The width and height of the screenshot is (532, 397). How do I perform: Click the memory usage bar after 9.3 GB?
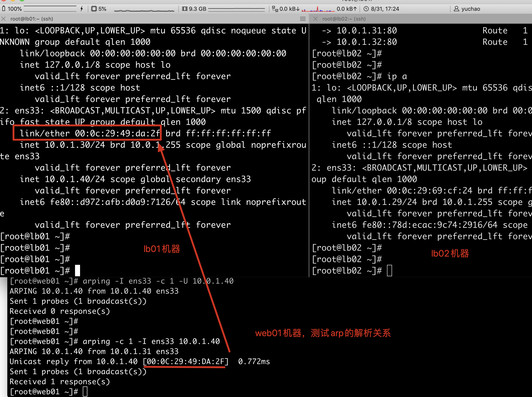pyautogui.click(x=236, y=9)
